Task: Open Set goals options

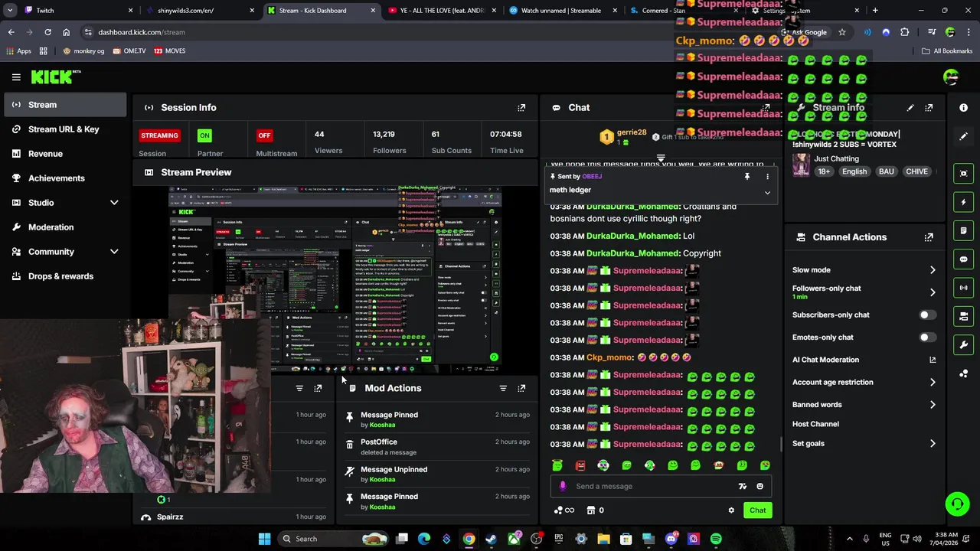Action: click(864, 444)
